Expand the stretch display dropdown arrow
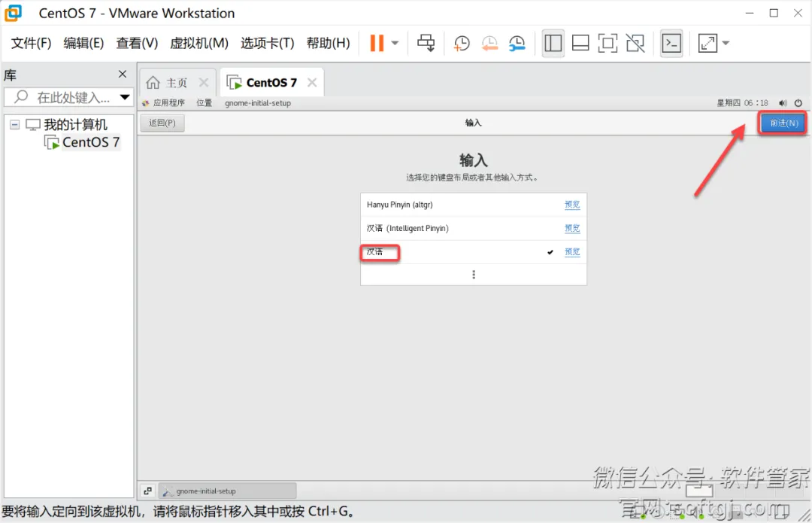812x523 pixels. coord(726,43)
